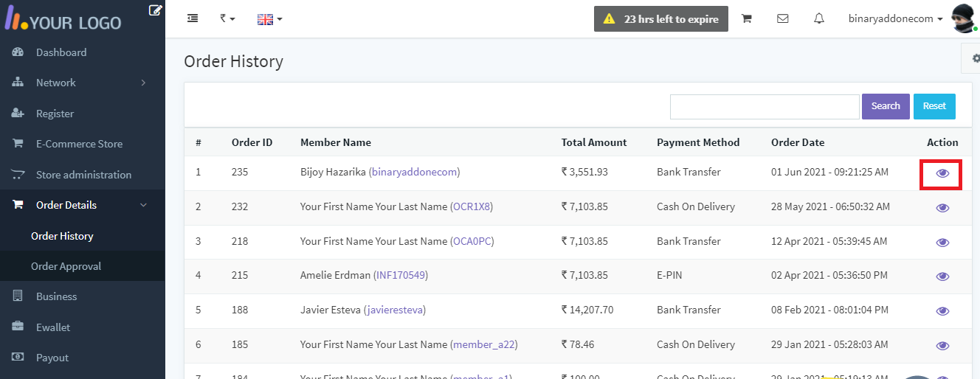Open Store administration in sidebar
The width and height of the screenshot is (980, 379).
click(x=84, y=175)
